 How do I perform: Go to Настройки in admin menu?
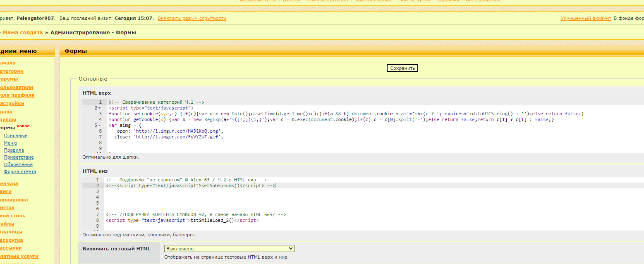pyautogui.click(x=12, y=103)
